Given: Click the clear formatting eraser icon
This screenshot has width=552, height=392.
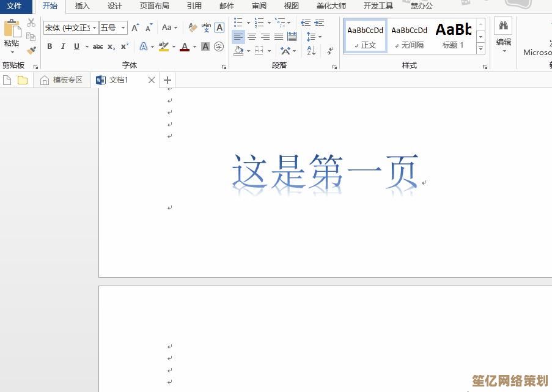Looking at the screenshot, I should [193, 28].
